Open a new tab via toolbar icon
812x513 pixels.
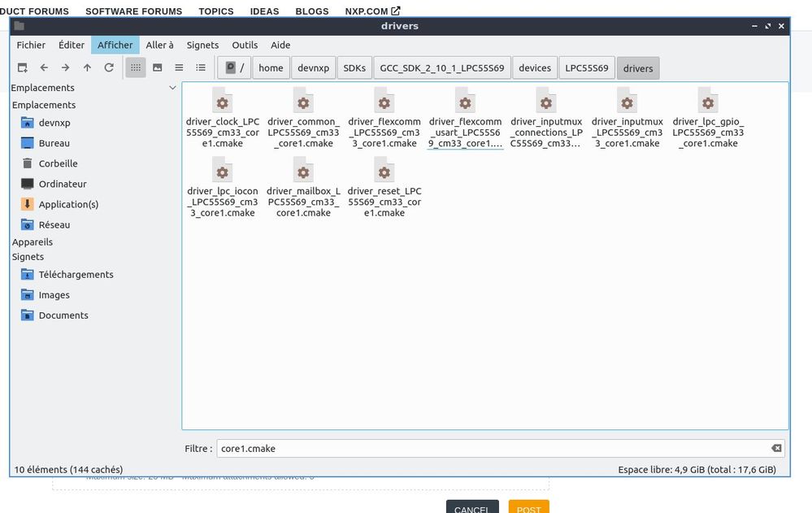point(22,67)
